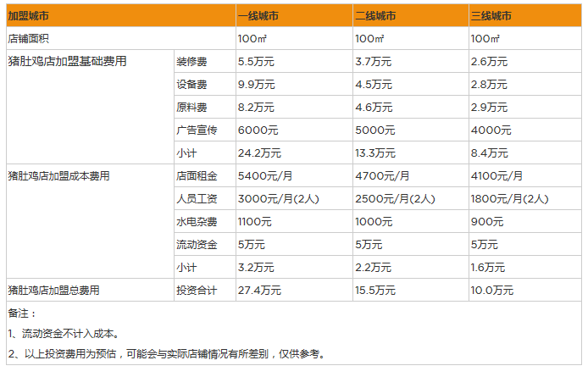Click the 装修费 cell

point(191,62)
